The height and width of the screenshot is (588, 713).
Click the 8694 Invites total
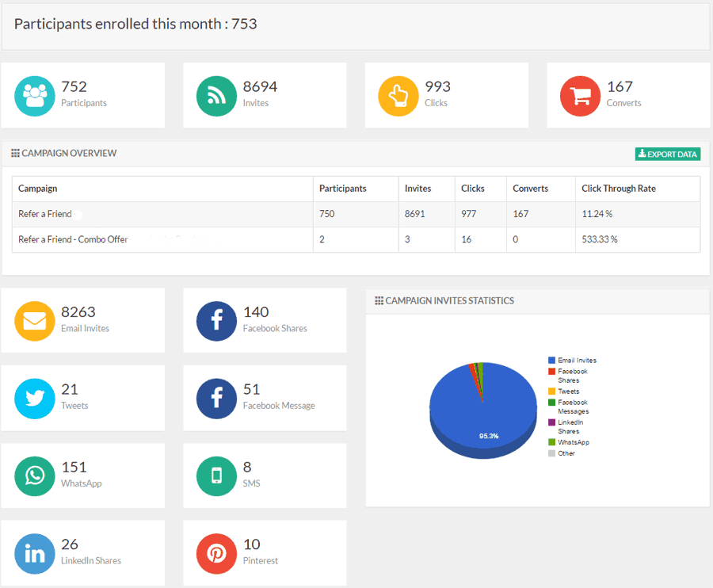point(260,86)
